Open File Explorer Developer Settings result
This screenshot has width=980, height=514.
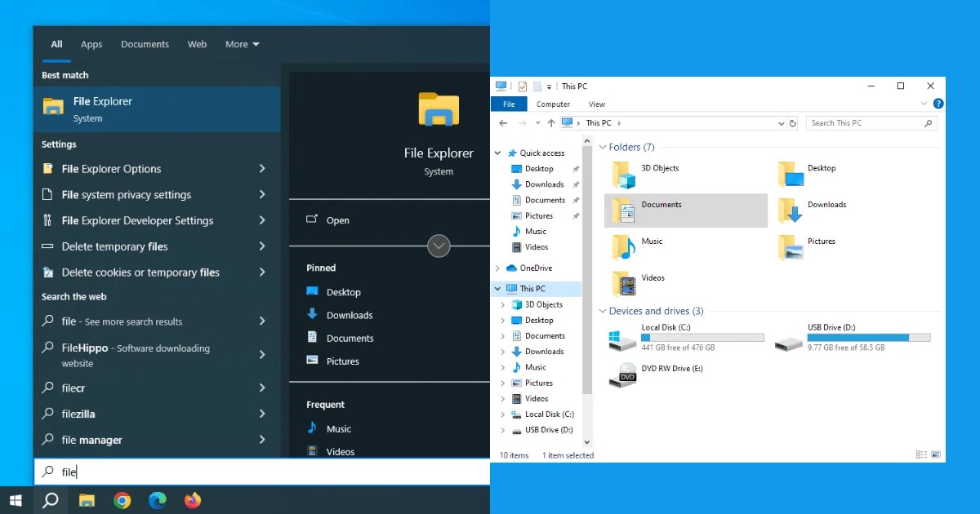pos(157,220)
